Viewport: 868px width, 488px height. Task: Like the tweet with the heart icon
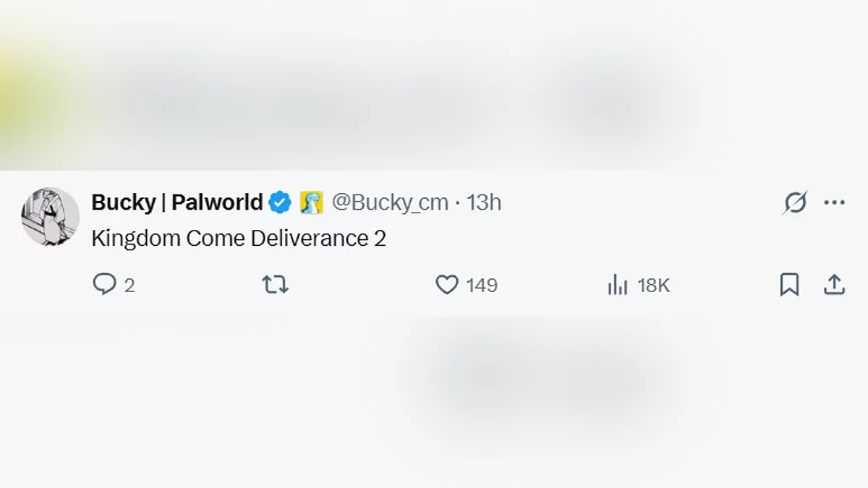(446, 285)
